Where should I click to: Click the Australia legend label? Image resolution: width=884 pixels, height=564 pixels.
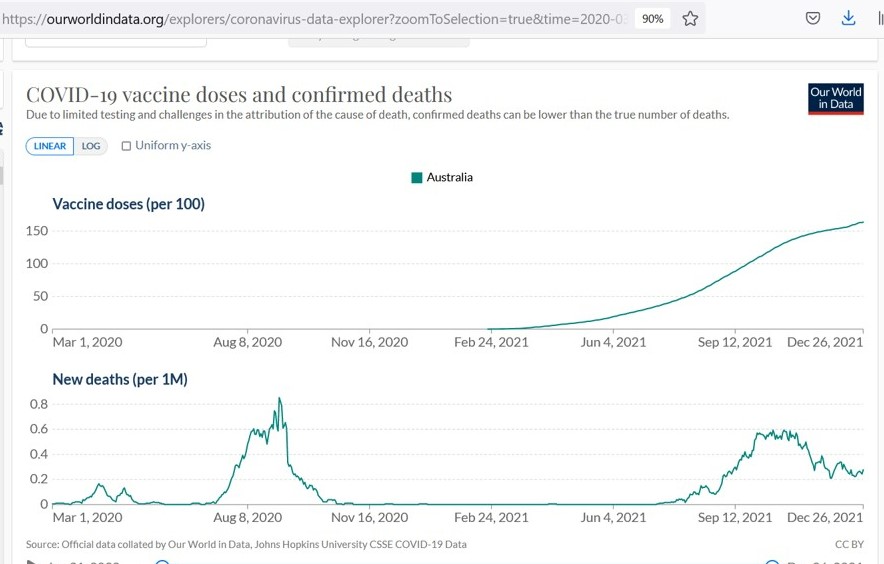click(x=449, y=178)
